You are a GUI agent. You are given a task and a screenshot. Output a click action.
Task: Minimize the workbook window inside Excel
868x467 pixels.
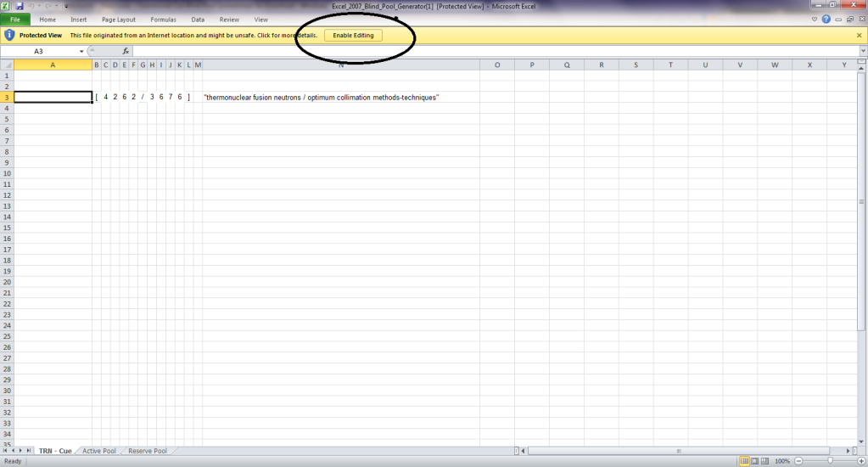coord(838,20)
